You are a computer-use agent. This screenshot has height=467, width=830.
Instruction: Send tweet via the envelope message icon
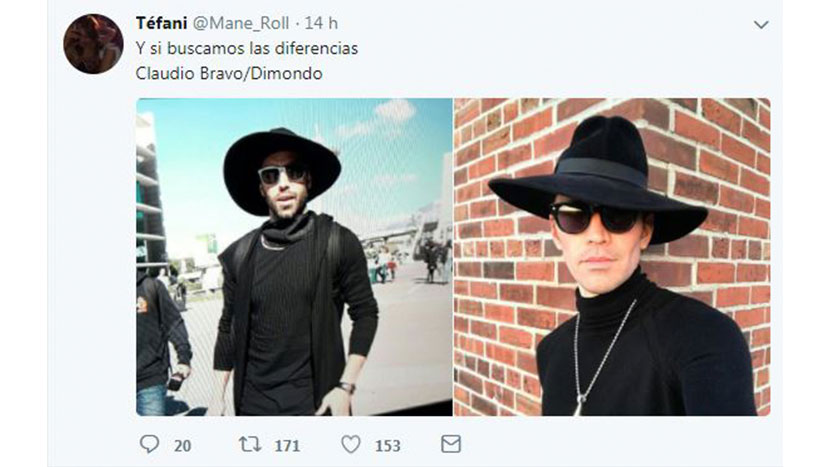[451, 443]
